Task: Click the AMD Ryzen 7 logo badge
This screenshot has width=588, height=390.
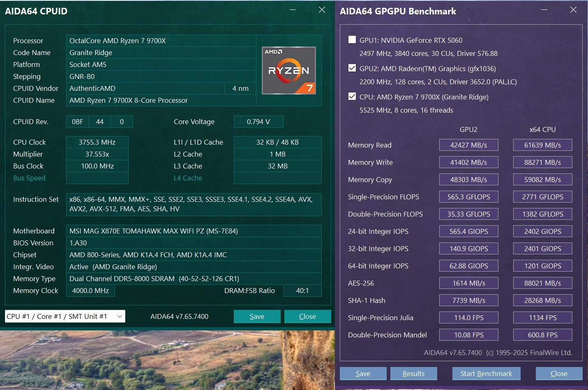Action: pyautogui.click(x=289, y=70)
